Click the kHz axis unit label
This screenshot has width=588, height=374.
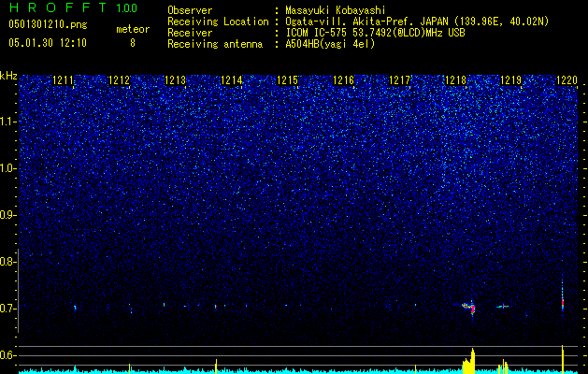8,76
